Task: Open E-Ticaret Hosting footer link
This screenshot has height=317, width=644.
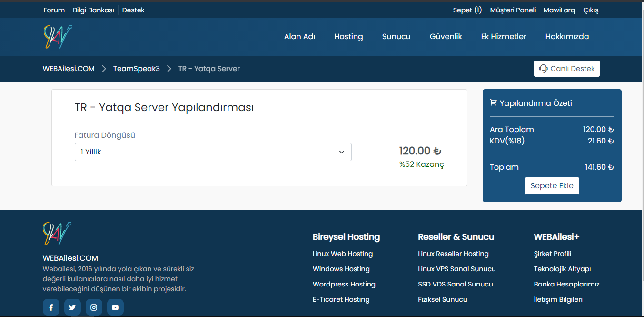Action: pos(341,299)
